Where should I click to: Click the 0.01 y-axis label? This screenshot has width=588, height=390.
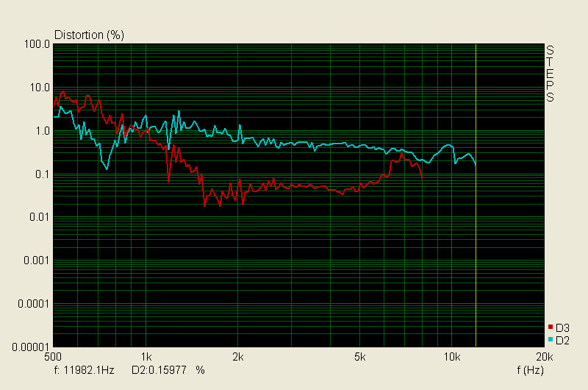[x=40, y=217]
